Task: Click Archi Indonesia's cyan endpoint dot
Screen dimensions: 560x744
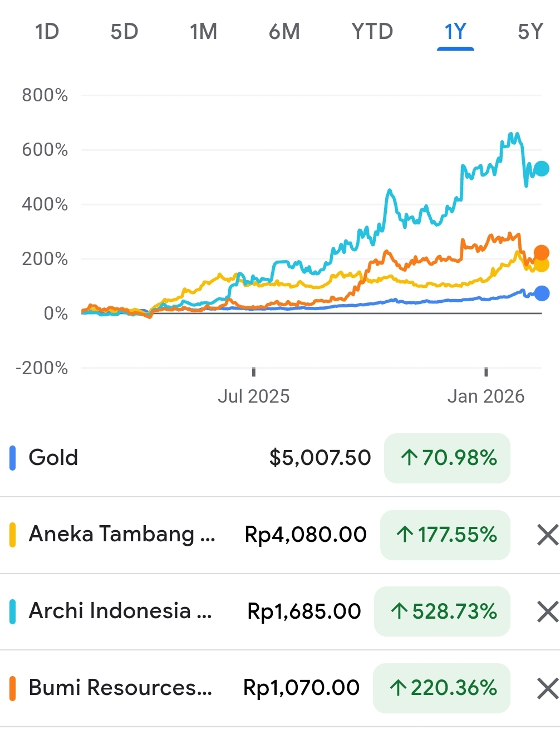Action: 542,168
